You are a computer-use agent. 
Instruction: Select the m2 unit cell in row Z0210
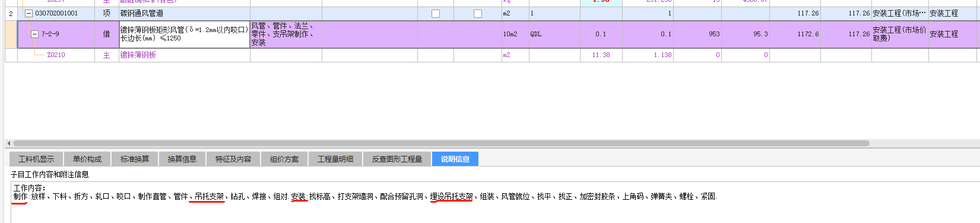pyautogui.click(x=515, y=55)
